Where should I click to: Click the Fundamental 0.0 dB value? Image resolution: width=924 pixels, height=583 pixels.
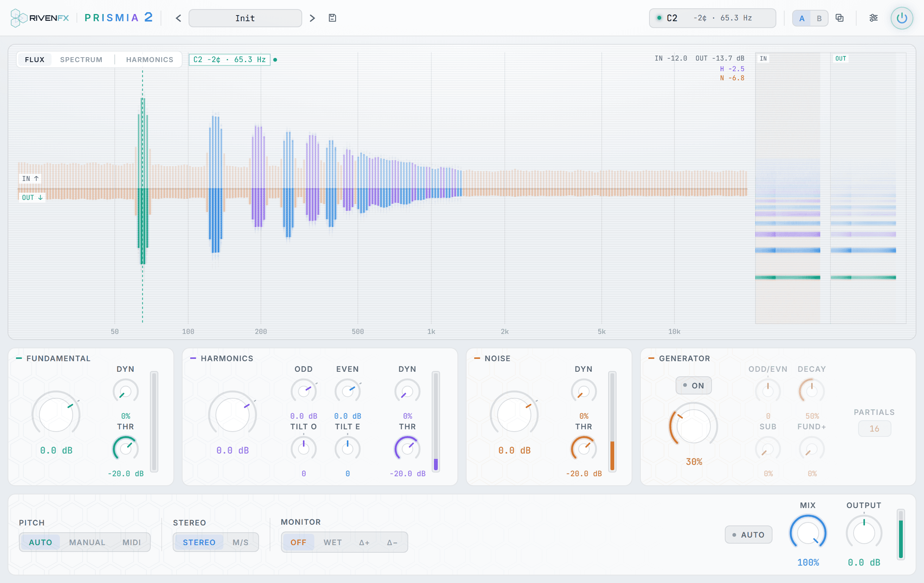pos(56,450)
